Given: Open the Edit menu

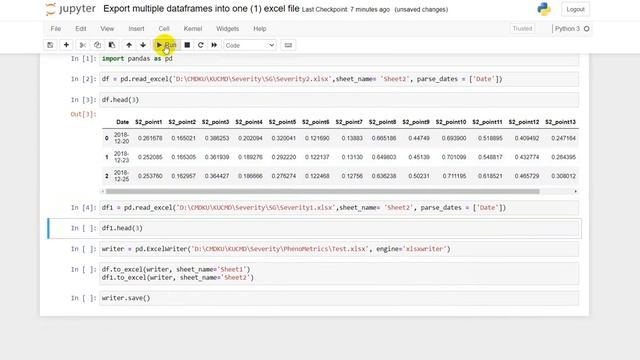Looking at the screenshot, I should click(81, 29).
